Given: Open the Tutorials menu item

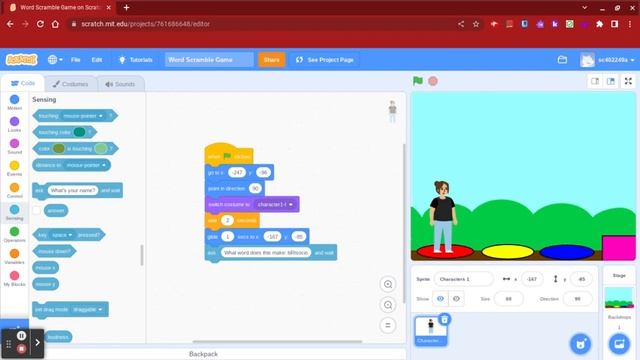Looking at the screenshot, I should click(x=135, y=60).
